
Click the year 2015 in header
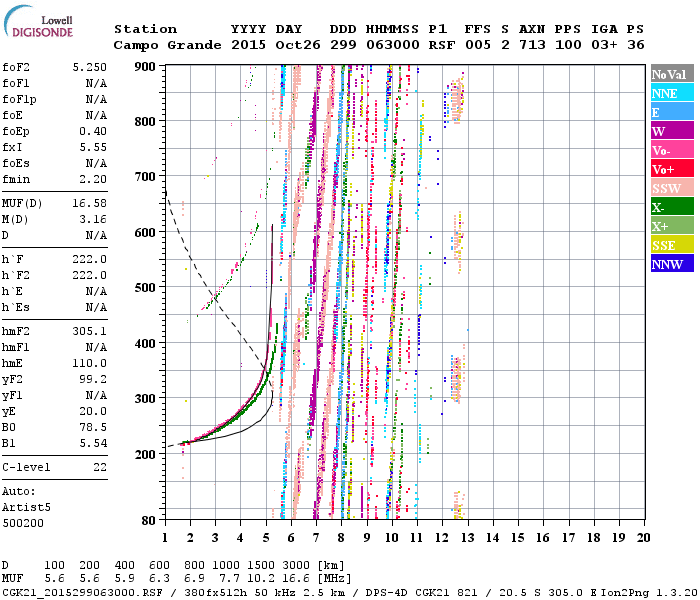[248, 45]
